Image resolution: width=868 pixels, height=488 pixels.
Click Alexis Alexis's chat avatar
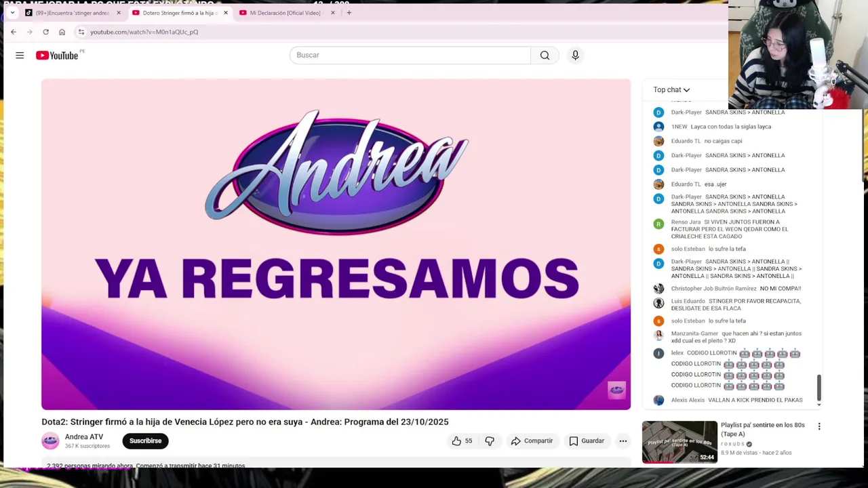click(x=658, y=400)
